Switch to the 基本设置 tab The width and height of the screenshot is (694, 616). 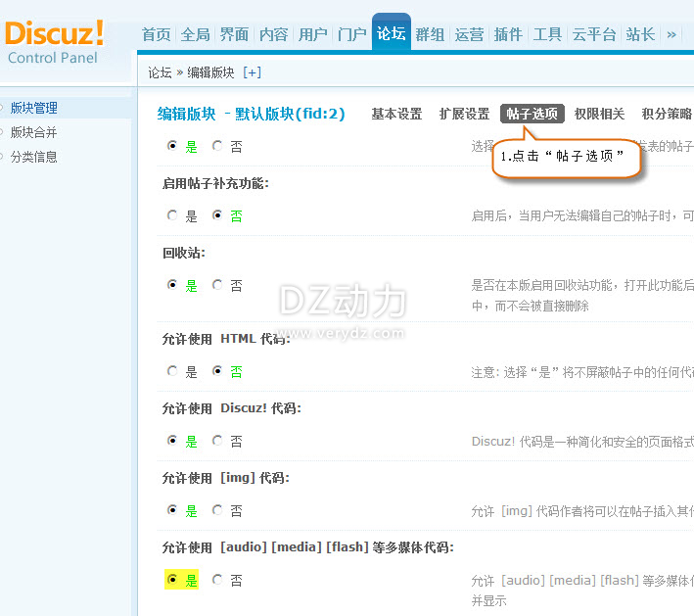(396, 114)
